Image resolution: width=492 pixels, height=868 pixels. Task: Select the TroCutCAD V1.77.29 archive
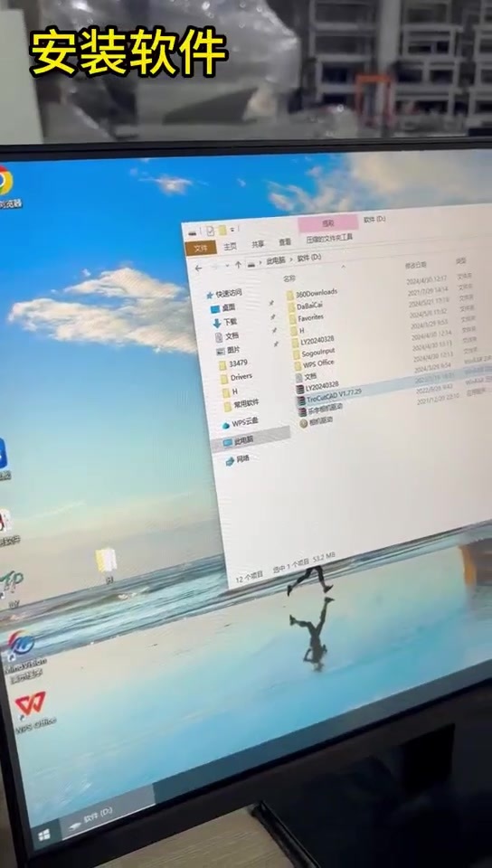pos(329,395)
